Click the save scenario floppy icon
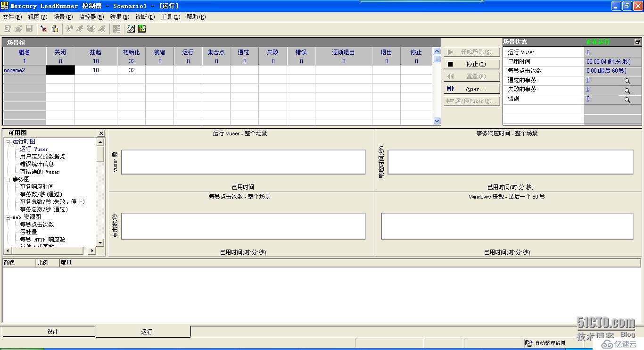Viewport: 644px width, 350px height. 29,29
